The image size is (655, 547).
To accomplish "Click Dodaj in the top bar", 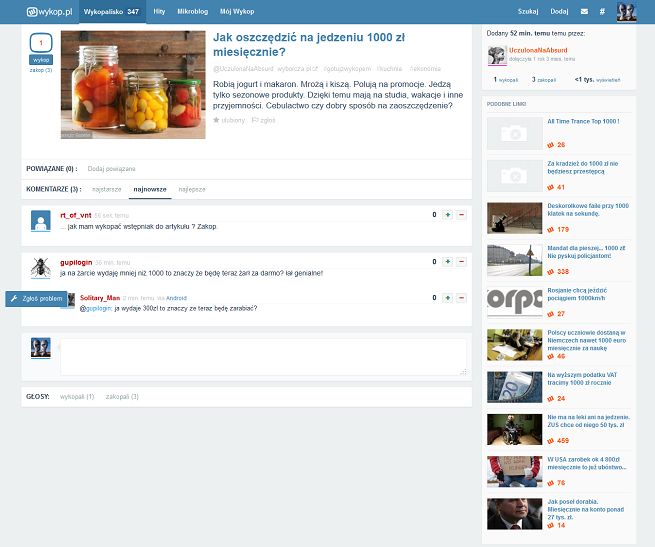I will coord(559,12).
